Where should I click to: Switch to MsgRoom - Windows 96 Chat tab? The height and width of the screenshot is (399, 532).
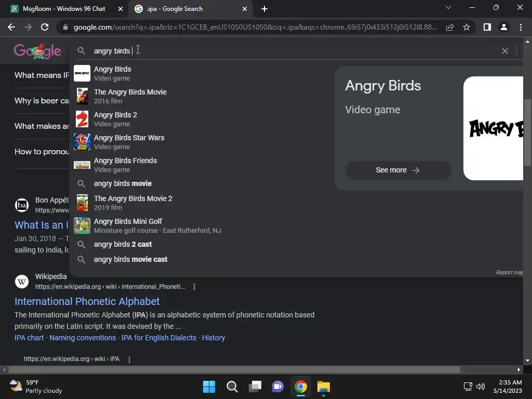(64, 9)
